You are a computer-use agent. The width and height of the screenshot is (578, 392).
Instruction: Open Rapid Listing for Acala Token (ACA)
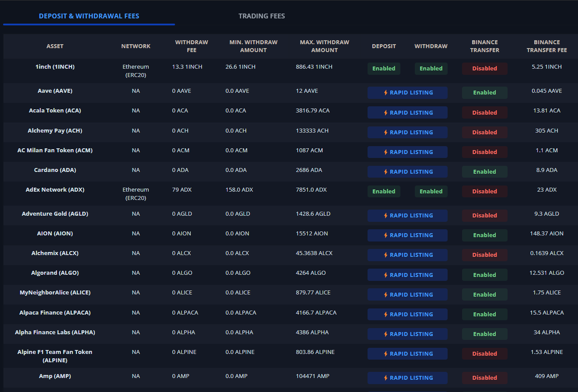407,113
